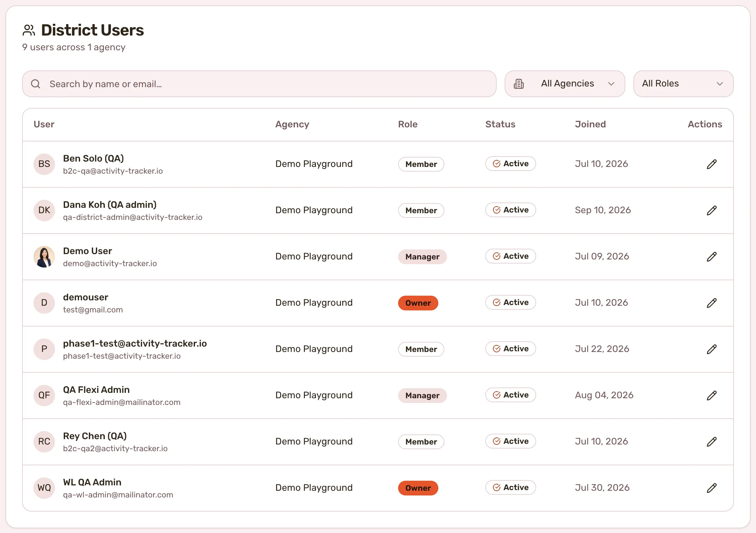Click the Joined column header
The image size is (756, 533).
[590, 124]
